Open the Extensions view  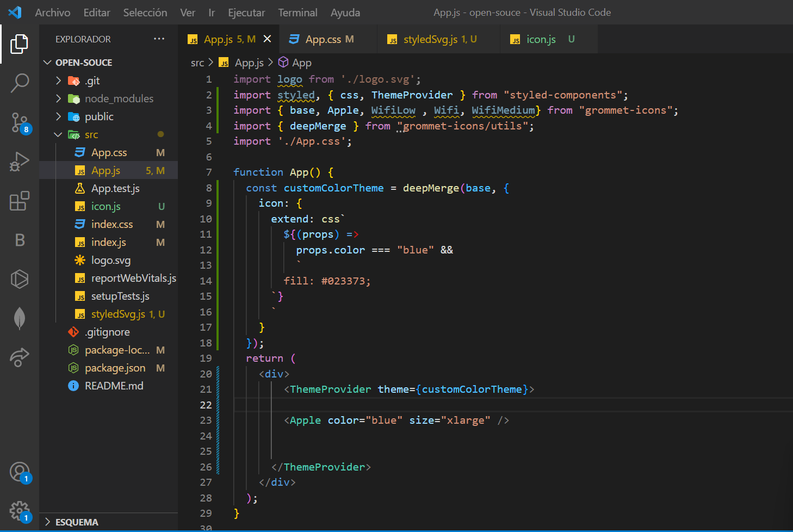pos(20,201)
